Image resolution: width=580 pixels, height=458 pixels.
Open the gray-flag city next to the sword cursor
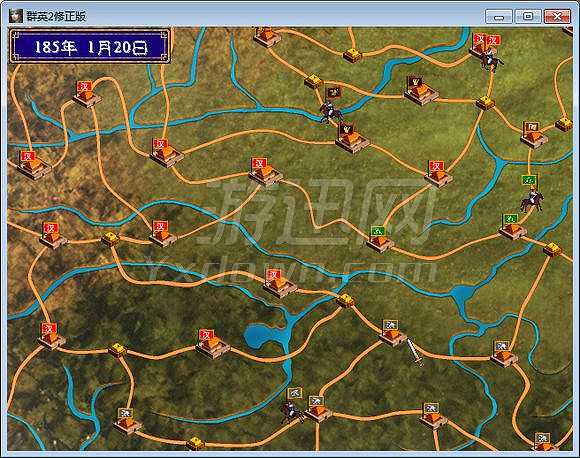[392, 333]
